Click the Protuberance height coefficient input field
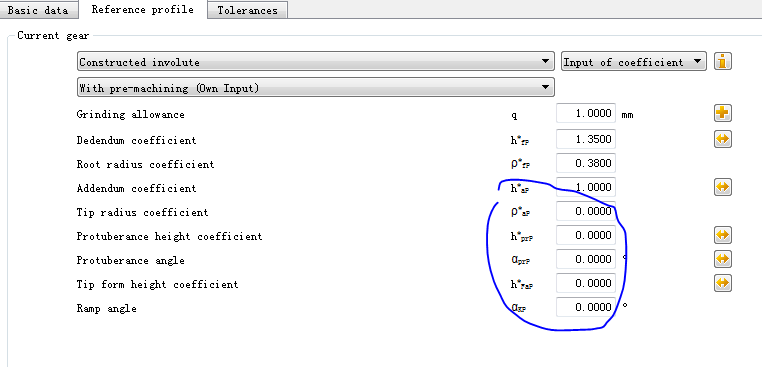 (x=586, y=235)
